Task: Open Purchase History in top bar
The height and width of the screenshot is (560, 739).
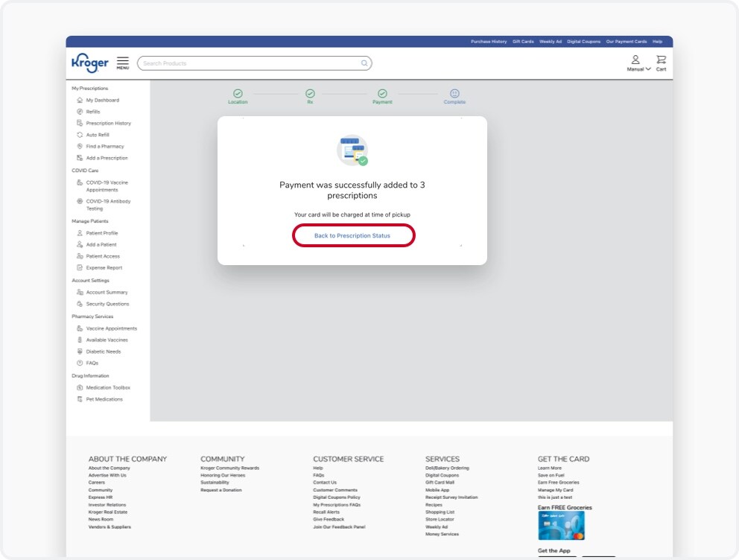Action: (488, 42)
